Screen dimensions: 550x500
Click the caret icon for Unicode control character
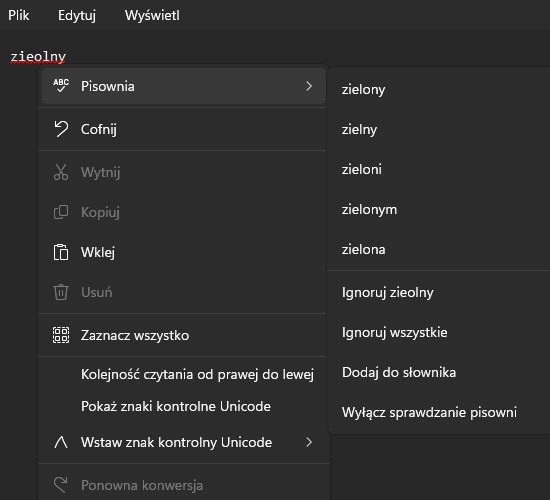click(61, 442)
